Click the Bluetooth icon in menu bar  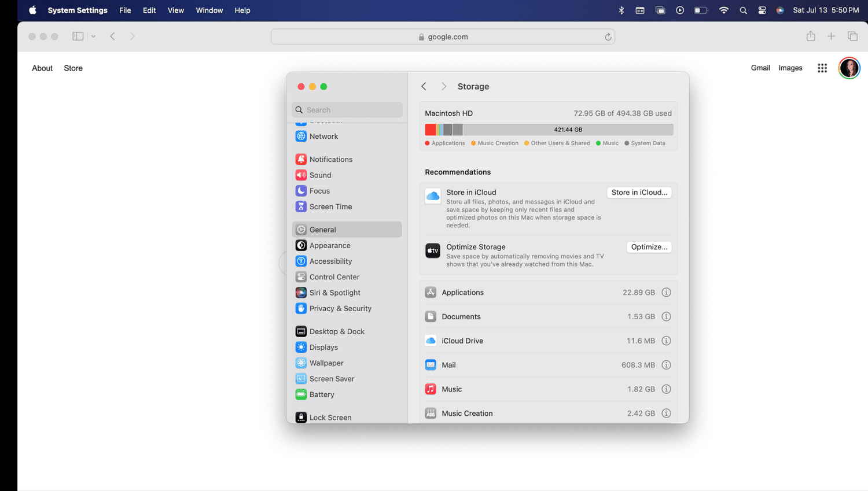[621, 10]
